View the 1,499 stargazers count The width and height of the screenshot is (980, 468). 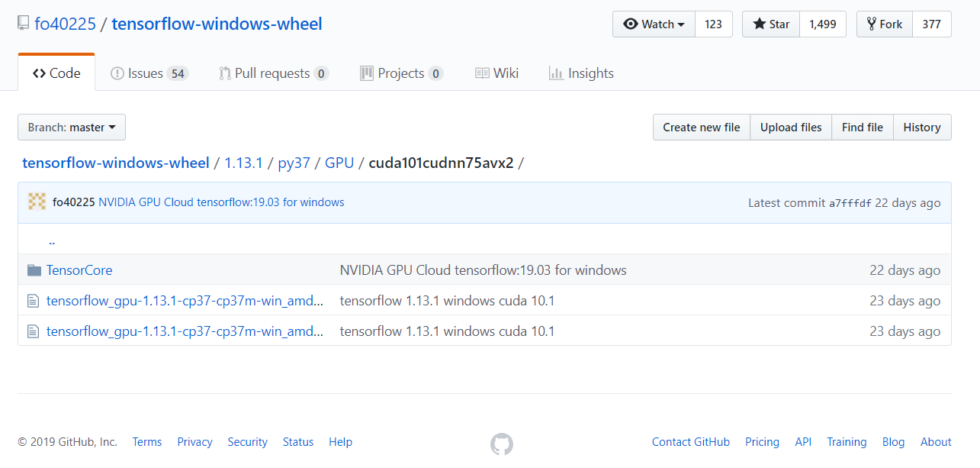click(823, 24)
